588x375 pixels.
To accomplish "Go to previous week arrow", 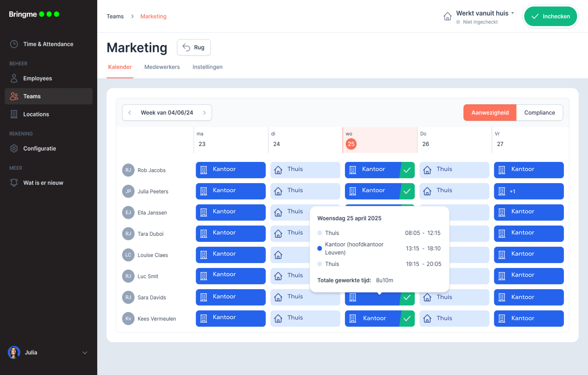I will click(x=130, y=113).
